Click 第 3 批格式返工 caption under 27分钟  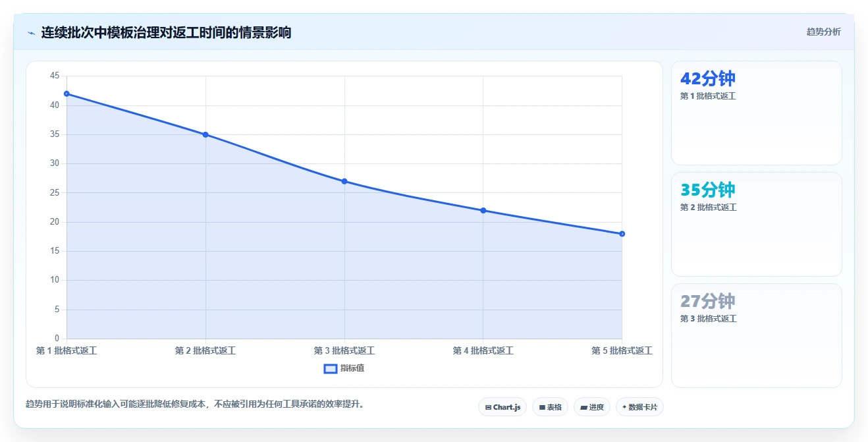[708, 319]
